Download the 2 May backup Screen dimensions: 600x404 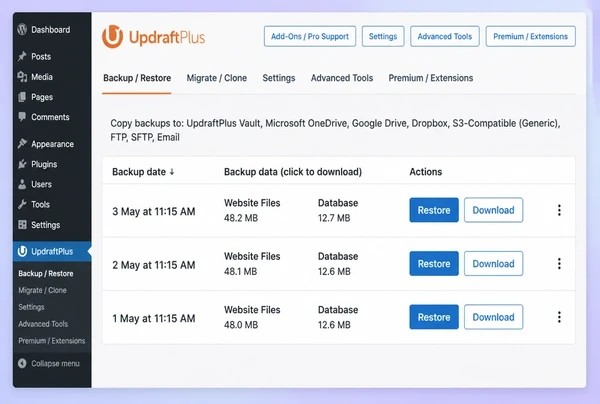coord(493,264)
